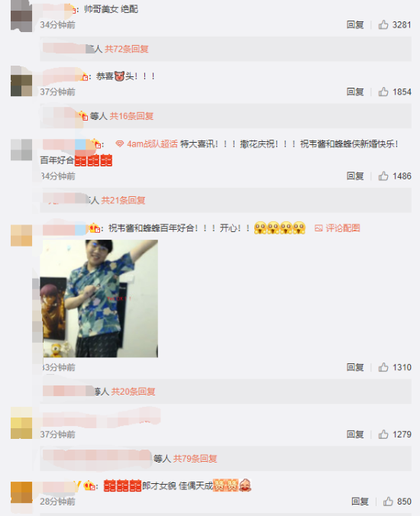Expand 共16条回复 replies
Viewport: 420px width, 516px height.
point(131,116)
